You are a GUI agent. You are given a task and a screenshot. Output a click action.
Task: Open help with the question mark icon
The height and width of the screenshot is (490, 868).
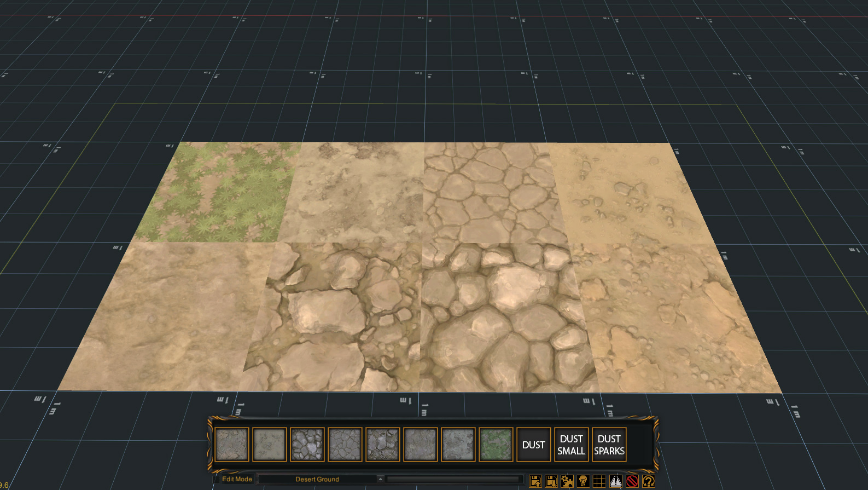click(x=648, y=481)
